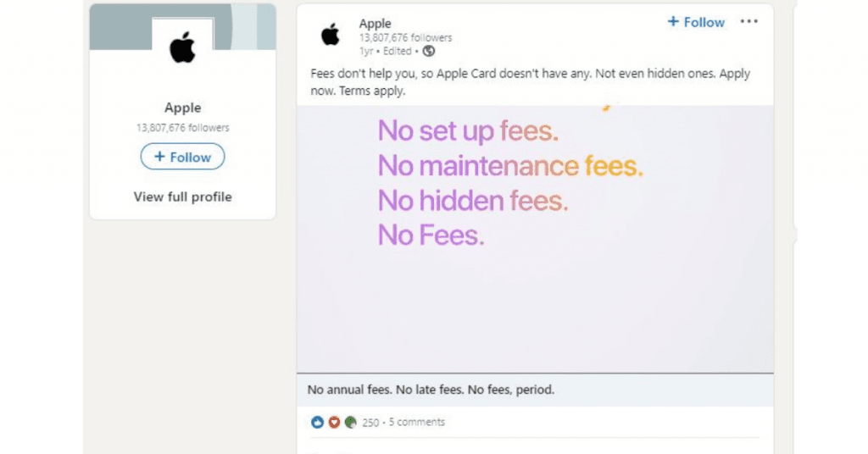The height and width of the screenshot is (454, 868).
Task: Click the Apple logo next to post author
Action: [x=331, y=35]
